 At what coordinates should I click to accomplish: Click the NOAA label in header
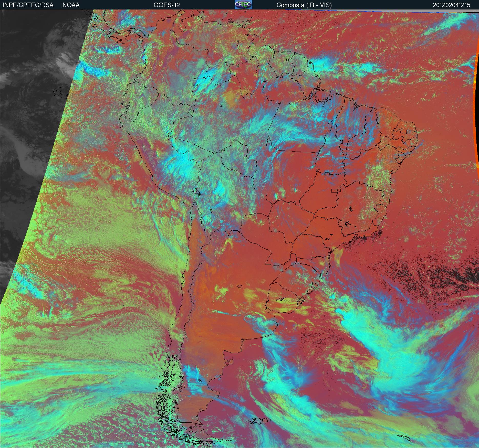point(71,5)
